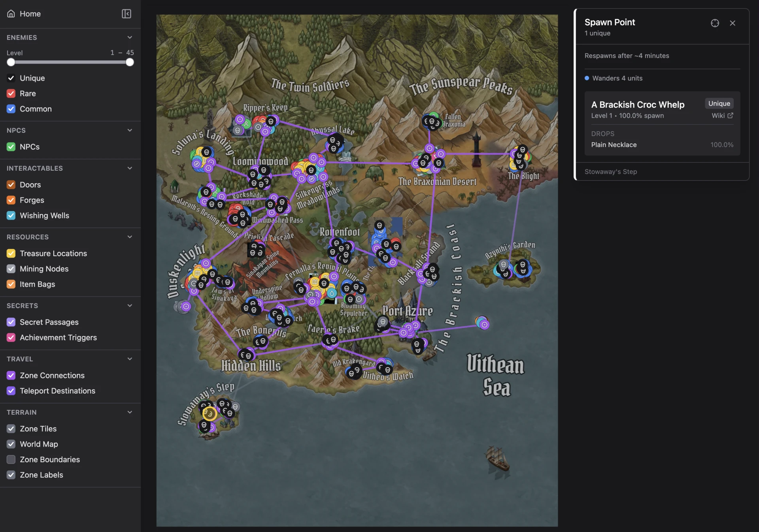The height and width of the screenshot is (532, 759).
Task: Uncheck the Item Bags filter
Action: (x=11, y=284)
